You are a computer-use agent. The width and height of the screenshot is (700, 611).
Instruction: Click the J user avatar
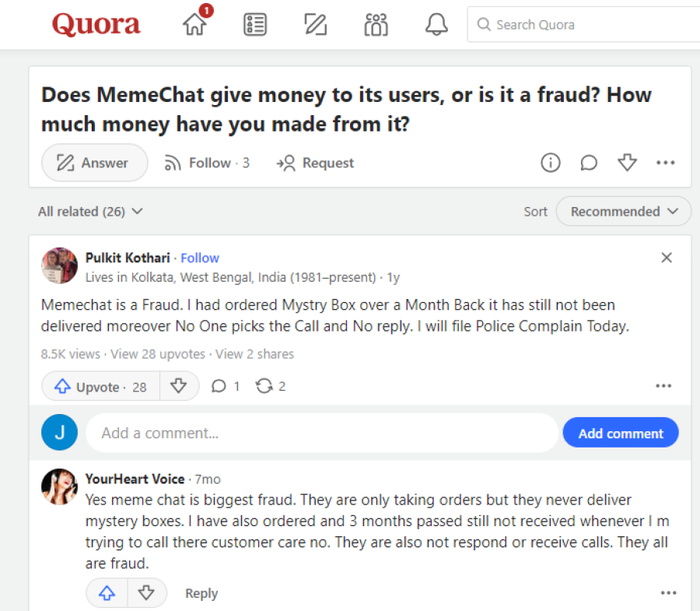tap(59, 432)
